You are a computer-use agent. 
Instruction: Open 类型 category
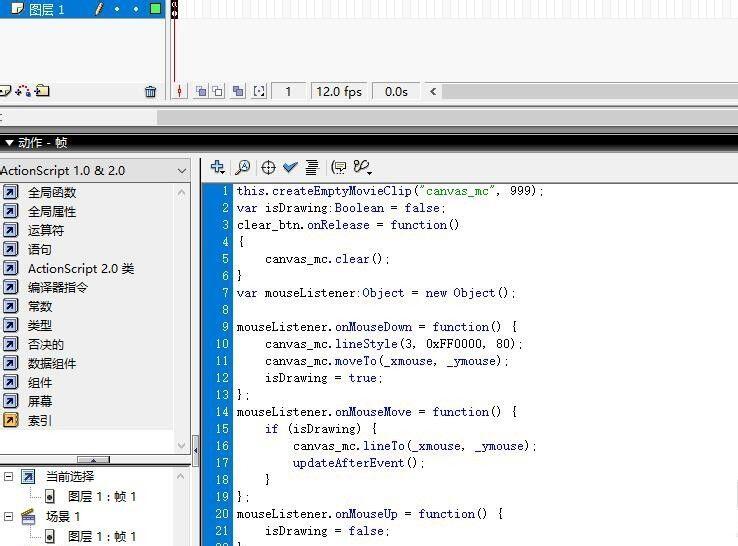pyautogui.click(x=40, y=325)
